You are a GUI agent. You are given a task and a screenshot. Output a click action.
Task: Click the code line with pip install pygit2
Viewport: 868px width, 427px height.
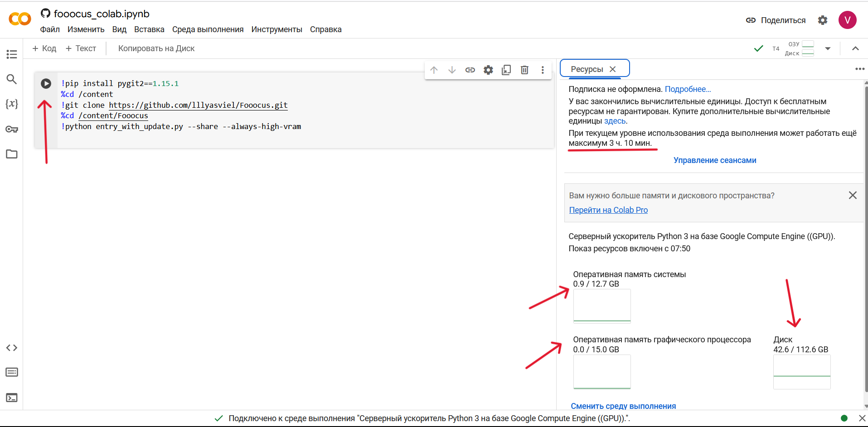120,83
